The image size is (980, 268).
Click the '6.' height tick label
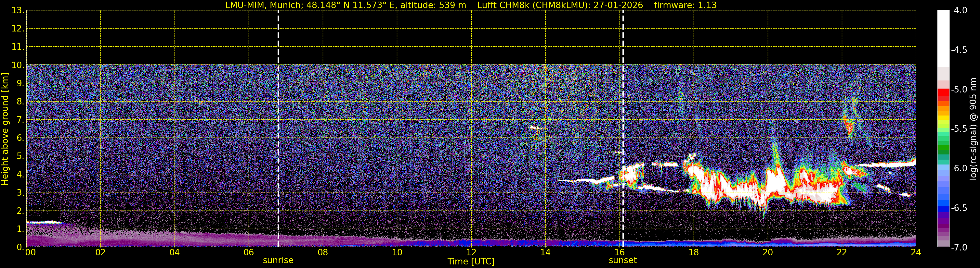coord(20,138)
